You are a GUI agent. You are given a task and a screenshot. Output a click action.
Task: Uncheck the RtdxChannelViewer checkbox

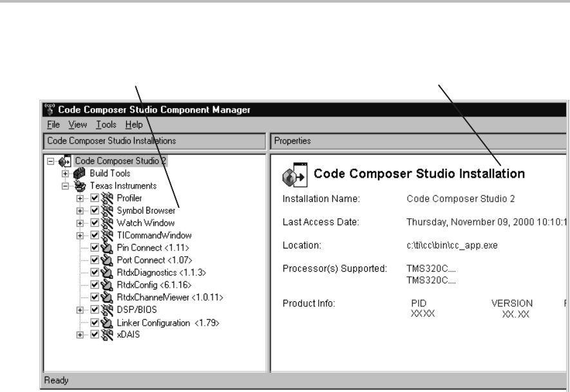pos(95,297)
